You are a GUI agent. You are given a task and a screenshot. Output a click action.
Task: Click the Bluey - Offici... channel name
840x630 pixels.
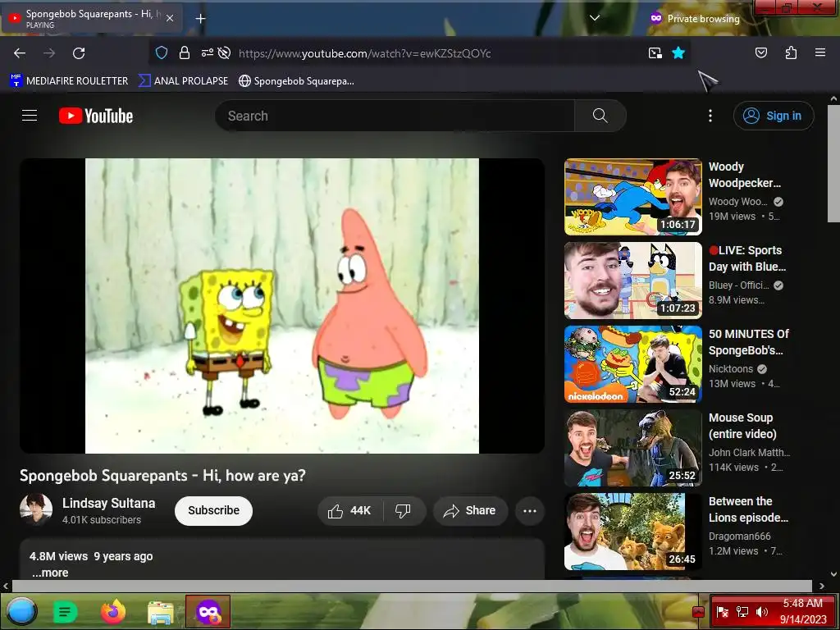coord(739,285)
